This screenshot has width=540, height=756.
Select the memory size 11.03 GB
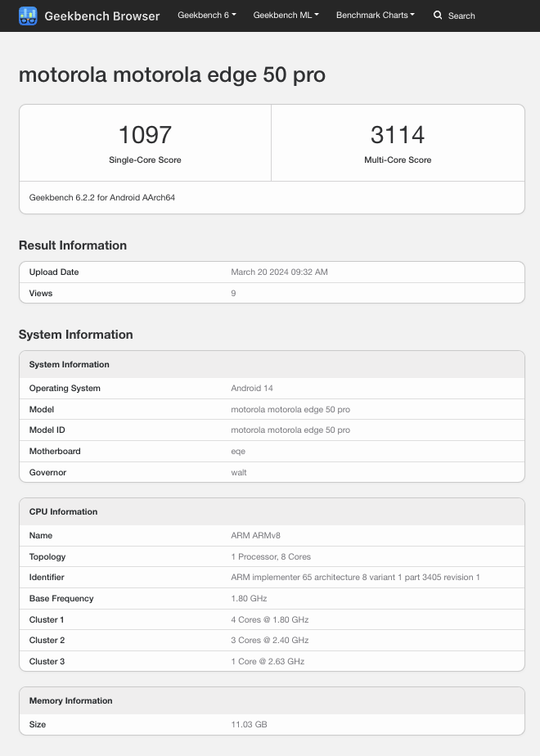249,725
